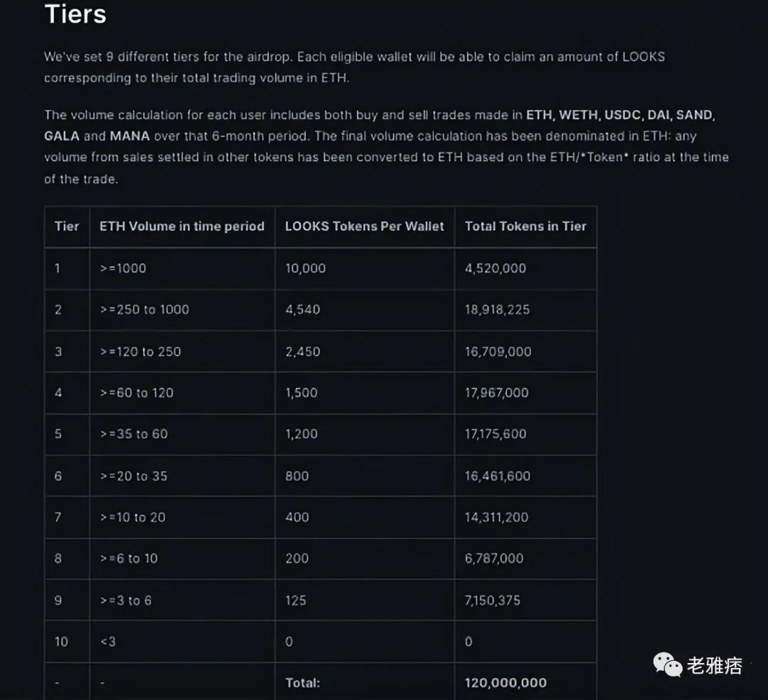Click the ETH Volume in time period header
Image resolution: width=768 pixels, height=700 pixels.
182,226
